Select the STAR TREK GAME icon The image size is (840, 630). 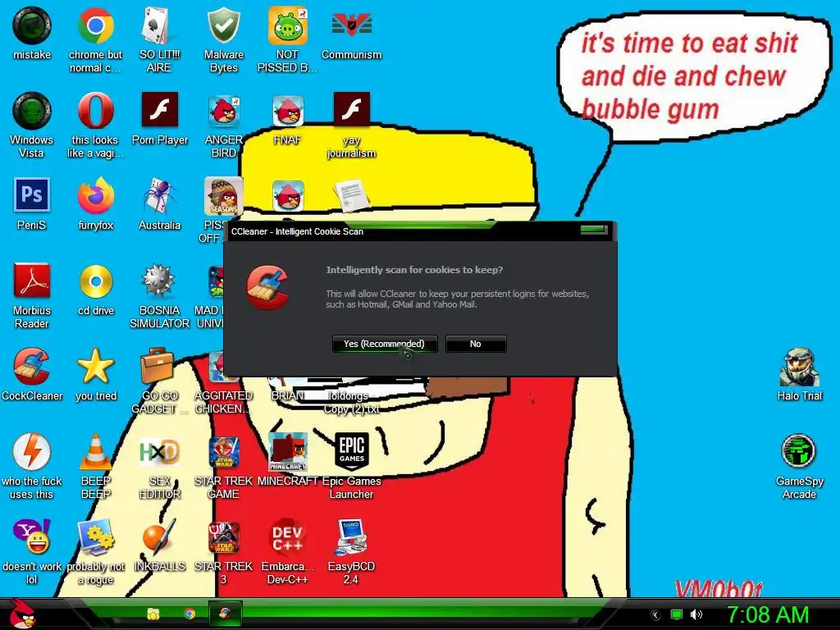click(223, 466)
